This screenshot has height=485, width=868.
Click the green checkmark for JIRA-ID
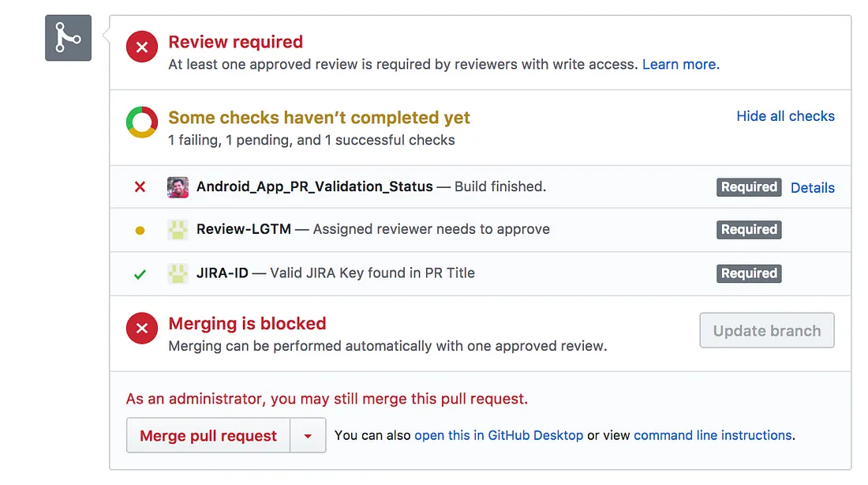(x=140, y=274)
